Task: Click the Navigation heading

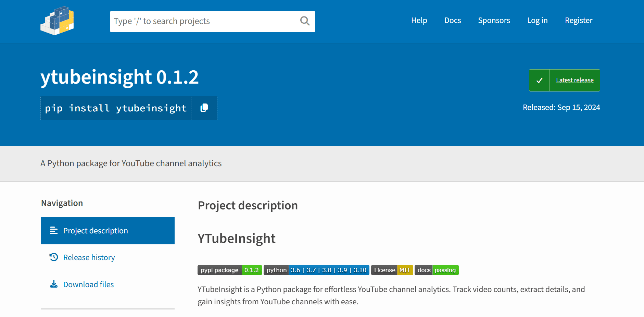Action: (x=62, y=203)
